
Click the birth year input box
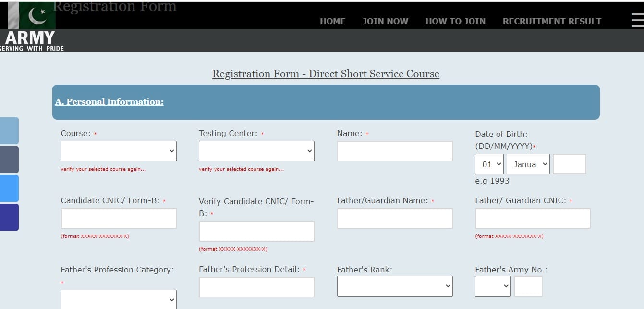(x=569, y=164)
